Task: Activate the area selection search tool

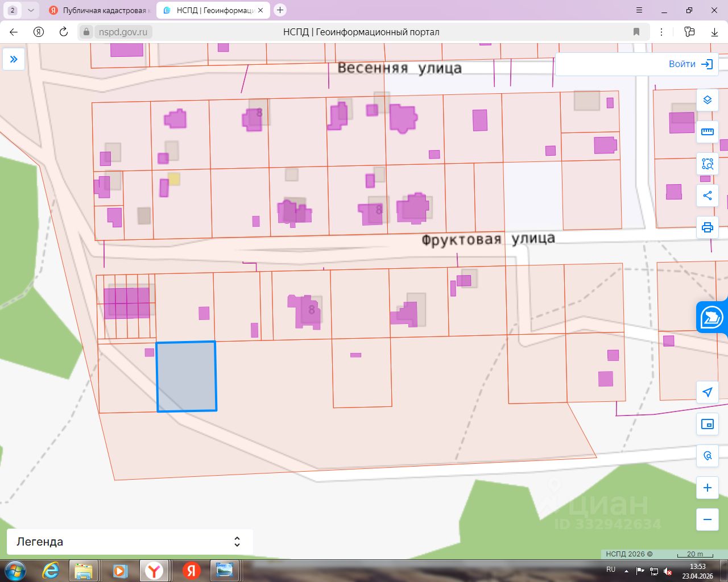Action: click(707, 164)
